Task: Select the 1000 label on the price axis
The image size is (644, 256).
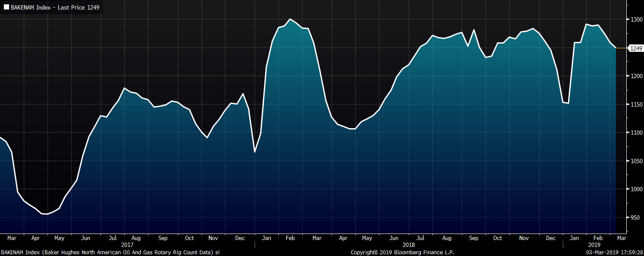Action: (x=637, y=189)
